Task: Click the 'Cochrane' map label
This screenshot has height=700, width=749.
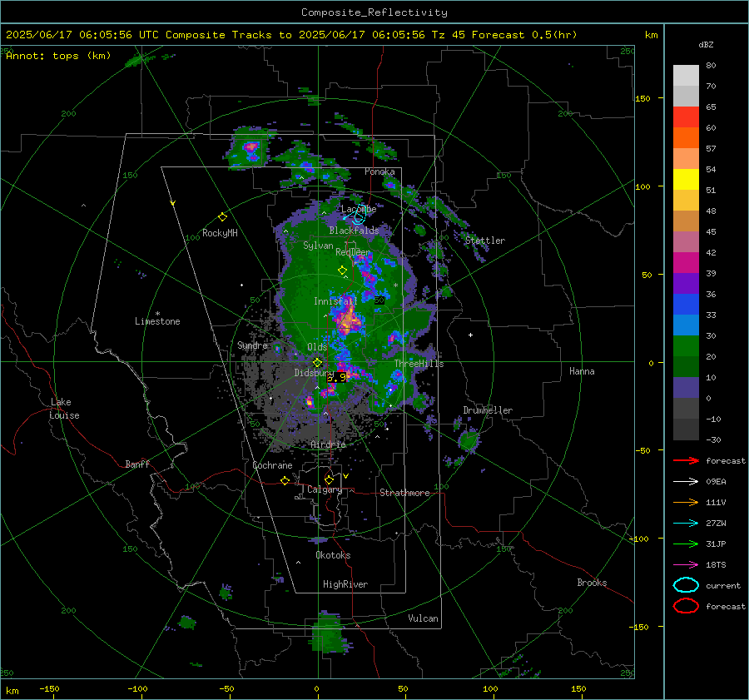Action: pos(272,465)
